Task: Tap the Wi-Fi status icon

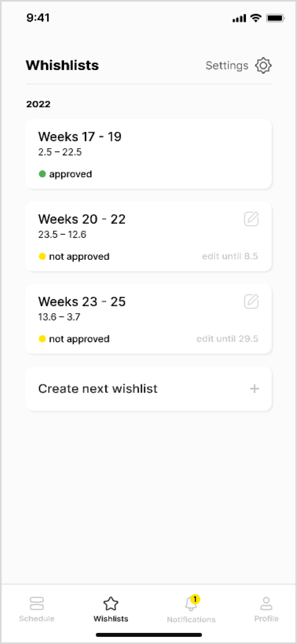Action: click(x=256, y=18)
